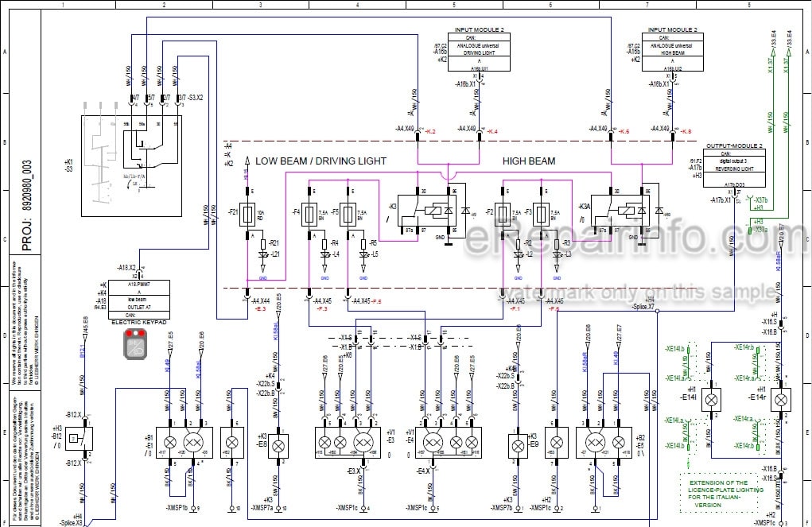Select the REVERSING LIGHT label
This screenshot has width=812, height=527.
tap(734, 169)
